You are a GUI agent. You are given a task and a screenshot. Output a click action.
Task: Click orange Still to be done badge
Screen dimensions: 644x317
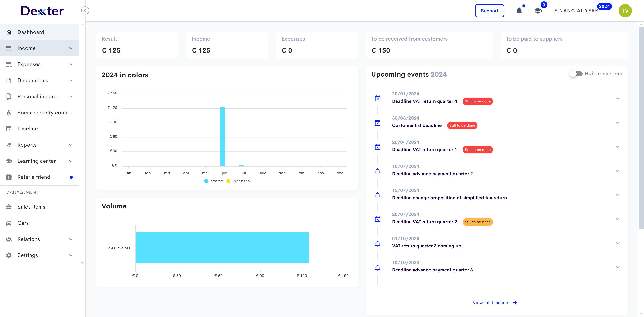pos(477,222)
